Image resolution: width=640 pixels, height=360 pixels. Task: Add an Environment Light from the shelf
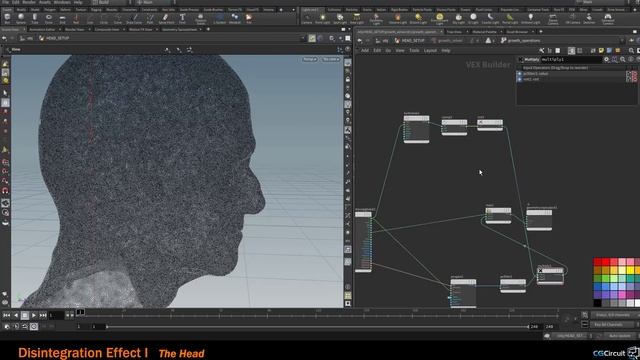pos(440,19)
